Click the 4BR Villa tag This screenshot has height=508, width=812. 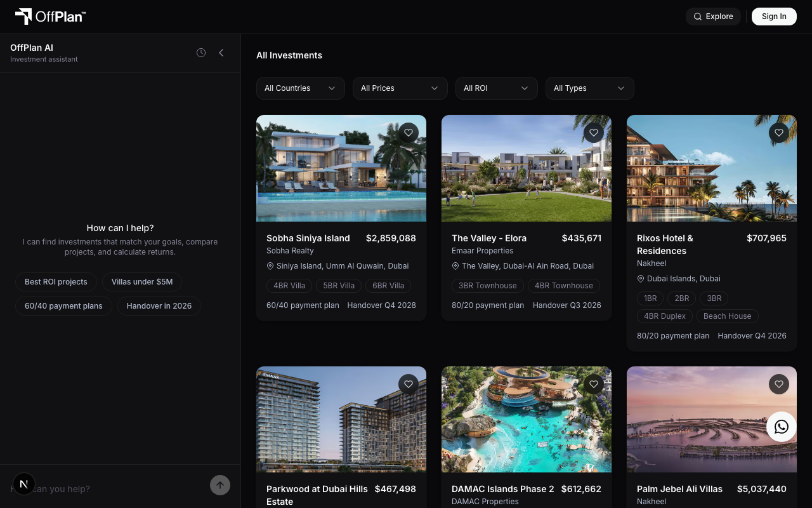[289, 286]
